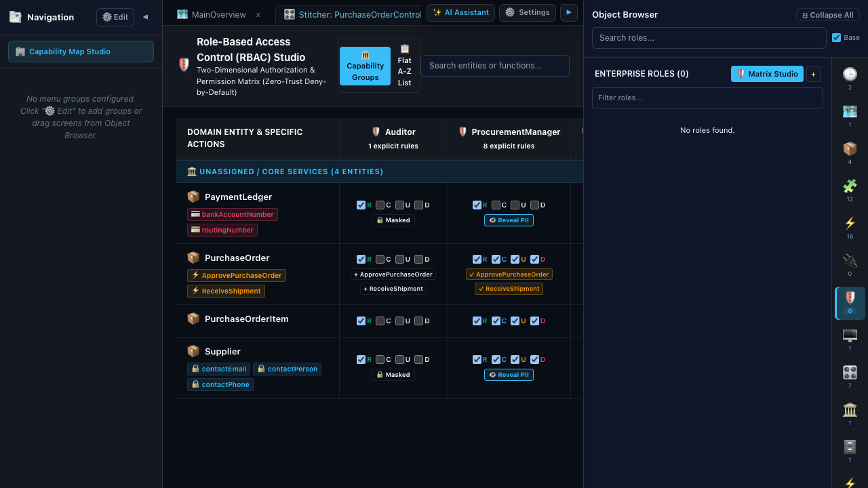
Task: Click the RBAC Studio shield logo
Action: pos(184,65)
